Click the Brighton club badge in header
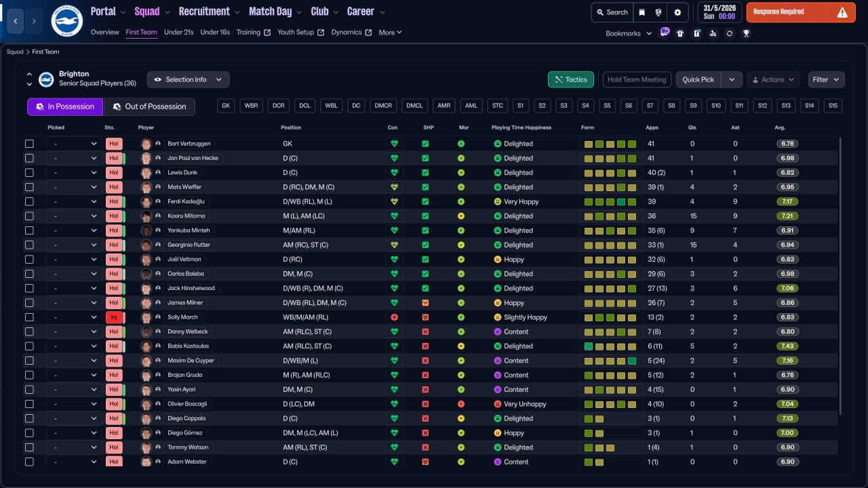The height and width of the screenshot is (488, 868). (66, 22)
